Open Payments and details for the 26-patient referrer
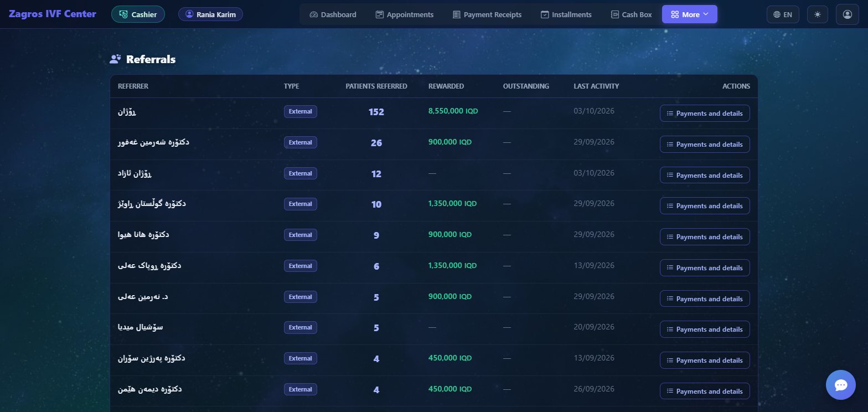This screenshot has height=412, width=868. coord(705,144)
